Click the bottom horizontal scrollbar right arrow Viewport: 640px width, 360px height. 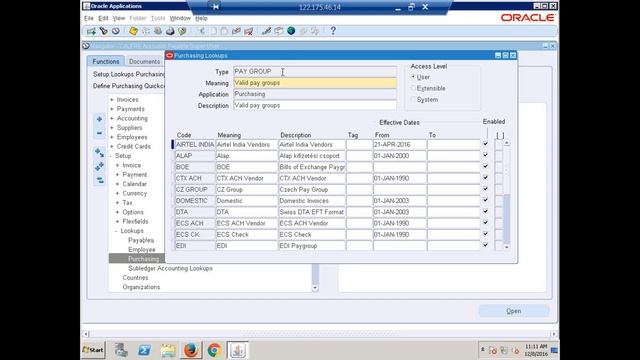click(x=553, y=334)
